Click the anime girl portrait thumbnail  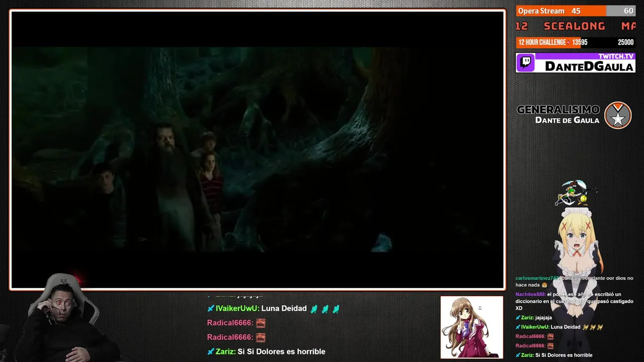tap(471, 327)
